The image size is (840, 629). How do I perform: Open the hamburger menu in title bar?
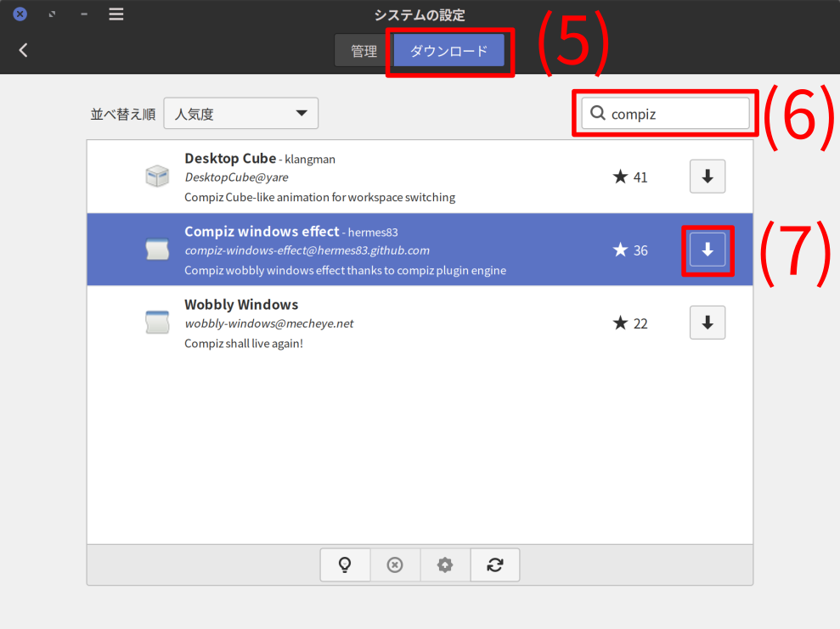click(x=116, y=14)
